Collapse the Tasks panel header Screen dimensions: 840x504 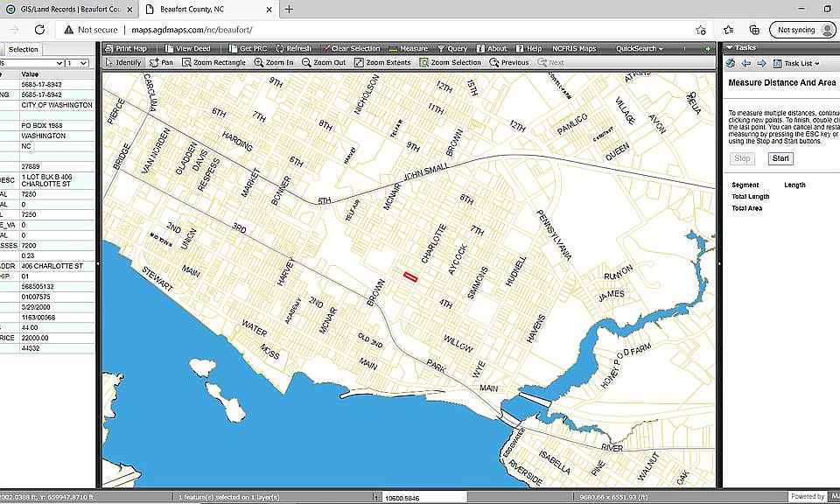(730, 47)
